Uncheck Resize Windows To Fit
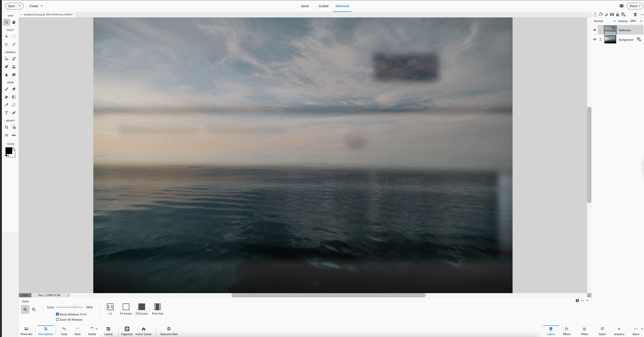This screenshot has width=644, height=337. 58,314
